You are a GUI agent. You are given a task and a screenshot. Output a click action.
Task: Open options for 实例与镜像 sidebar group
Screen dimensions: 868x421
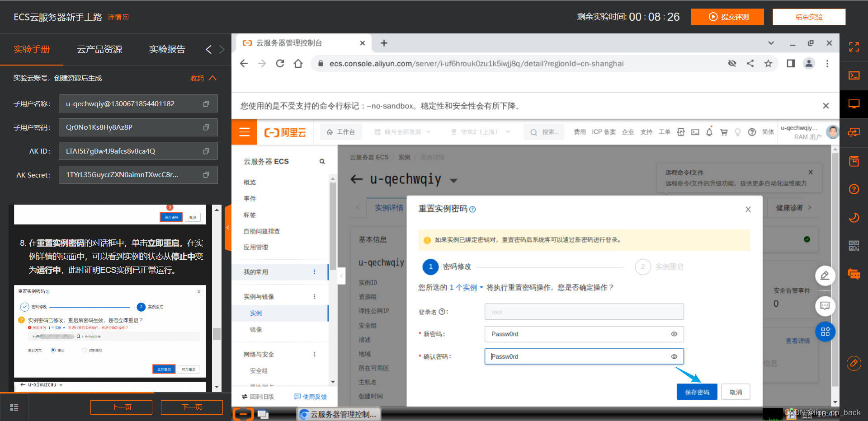click(x=315, y=297)
